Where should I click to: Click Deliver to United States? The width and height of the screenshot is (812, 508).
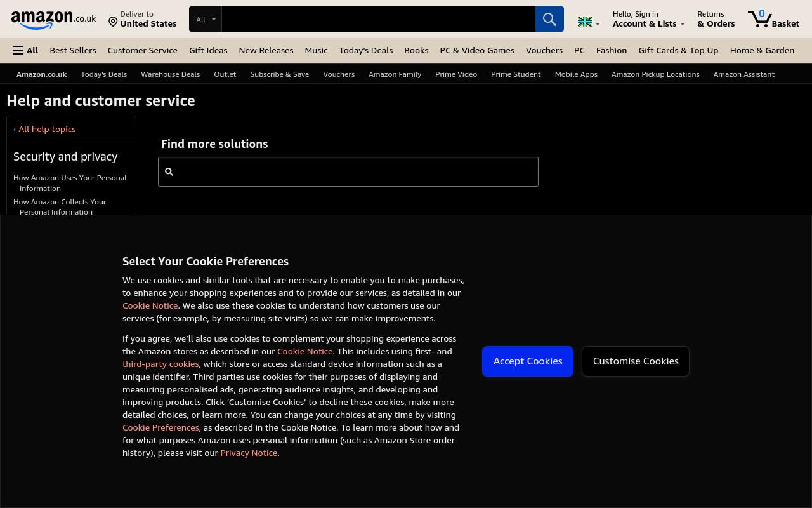143,19
